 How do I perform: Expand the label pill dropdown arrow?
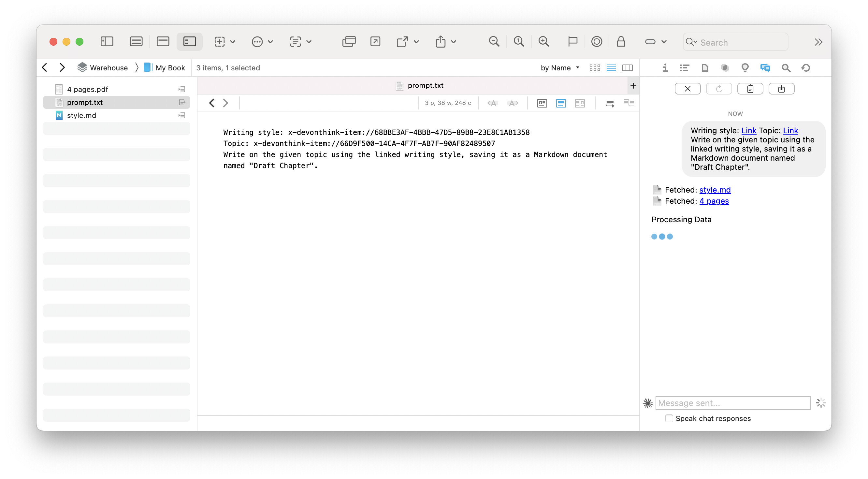point(664,42)
